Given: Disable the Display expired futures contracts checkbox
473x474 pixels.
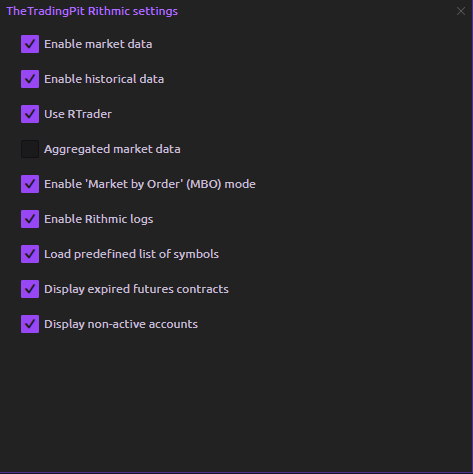Looking at the screenshot, I should (30, 289).
